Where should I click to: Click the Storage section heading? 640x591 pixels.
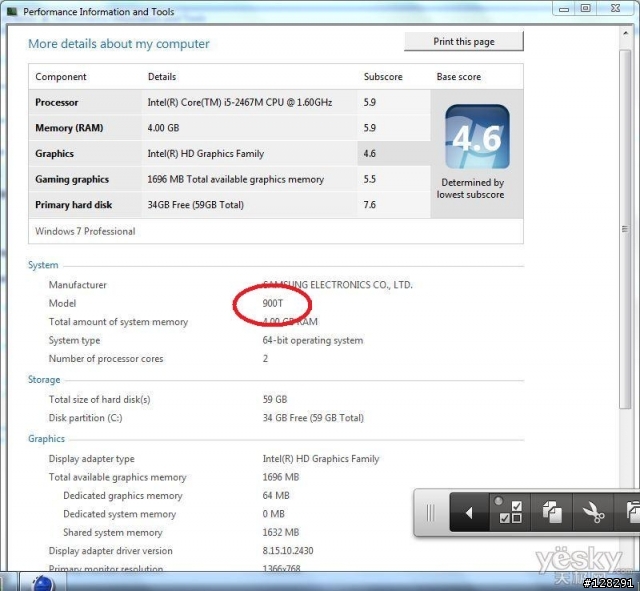pos(44,380)
